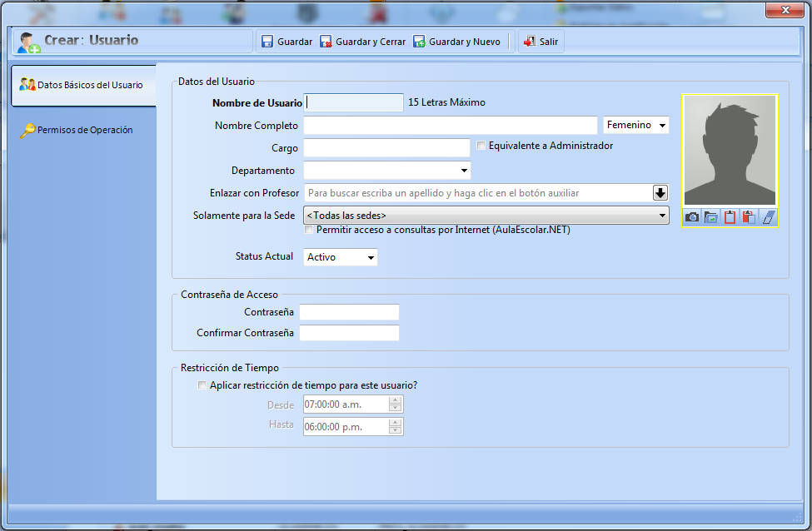Click the user photo placeholder

click(730, 150)
